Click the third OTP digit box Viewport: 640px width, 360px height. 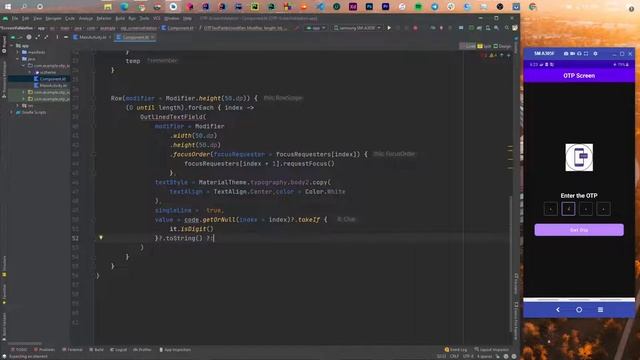[x=586, y=209]
